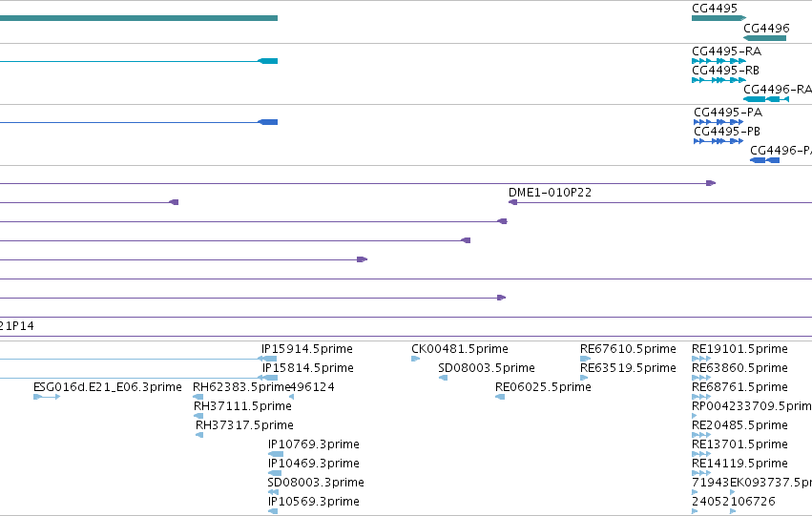Screen dimensions: 812x516
Task: Select the RE67610.5prime EST glyph
Action: pos(585,359)
